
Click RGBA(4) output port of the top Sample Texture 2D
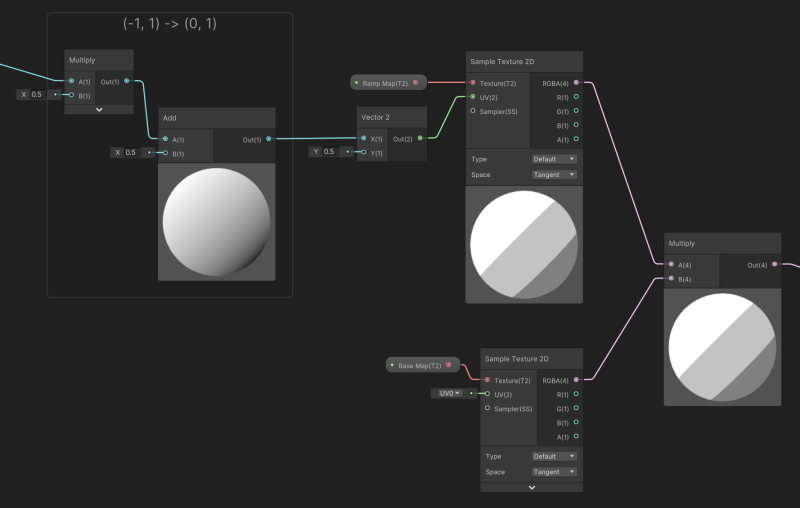(x=576, y=83)
